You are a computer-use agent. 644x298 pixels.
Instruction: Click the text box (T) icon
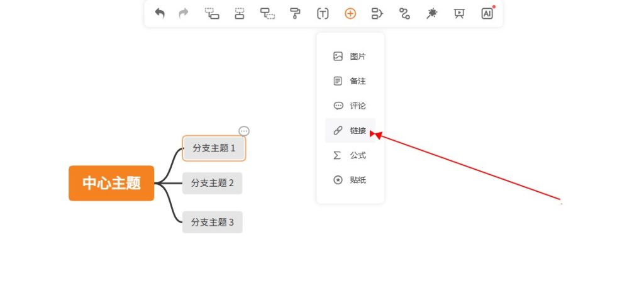(323, 13)
